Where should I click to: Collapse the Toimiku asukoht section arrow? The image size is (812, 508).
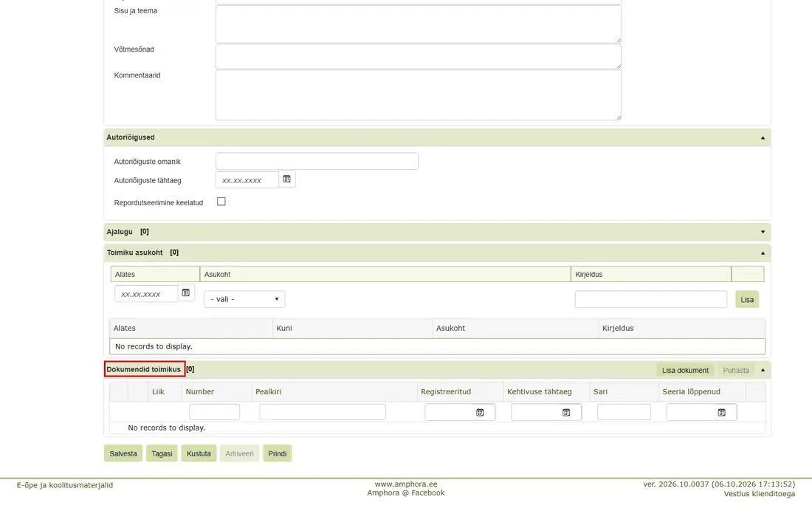763,253
